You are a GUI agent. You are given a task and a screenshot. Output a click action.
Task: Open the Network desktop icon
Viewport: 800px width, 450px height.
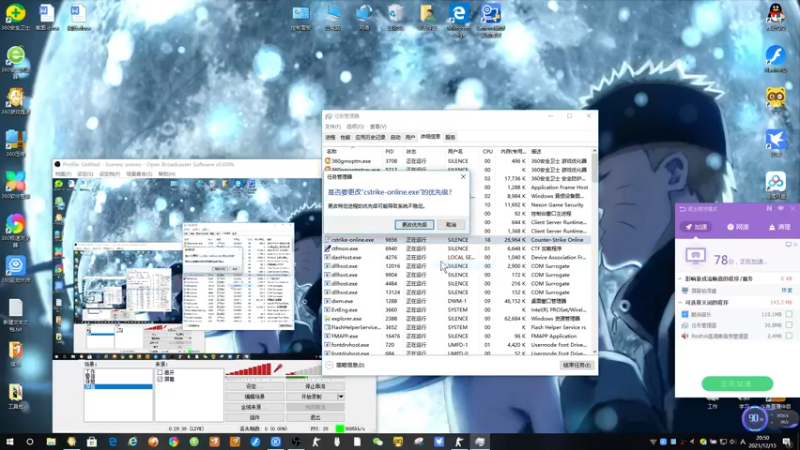[364, 17]
